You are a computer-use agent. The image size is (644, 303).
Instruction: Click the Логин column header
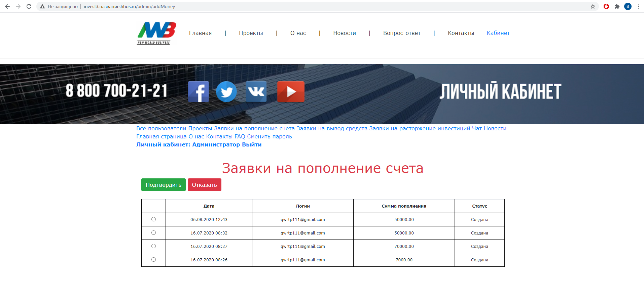[x=303, y=206]
